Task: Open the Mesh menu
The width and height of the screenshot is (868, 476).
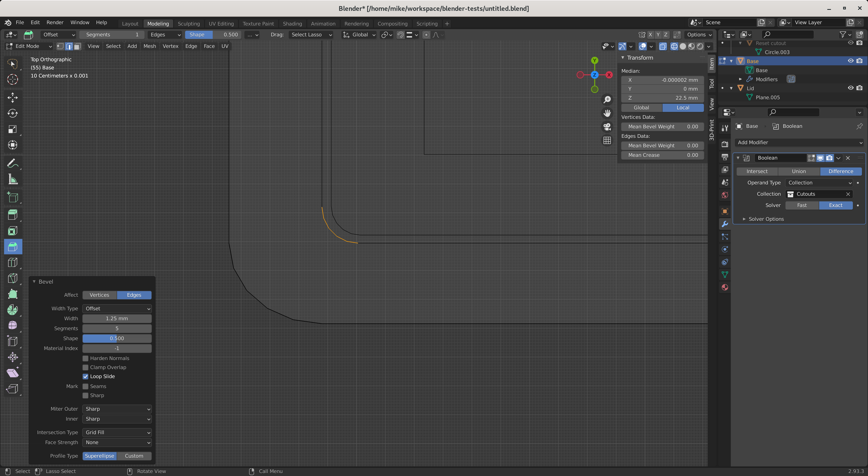Action: pyautogui.click(x=150, y=46)
